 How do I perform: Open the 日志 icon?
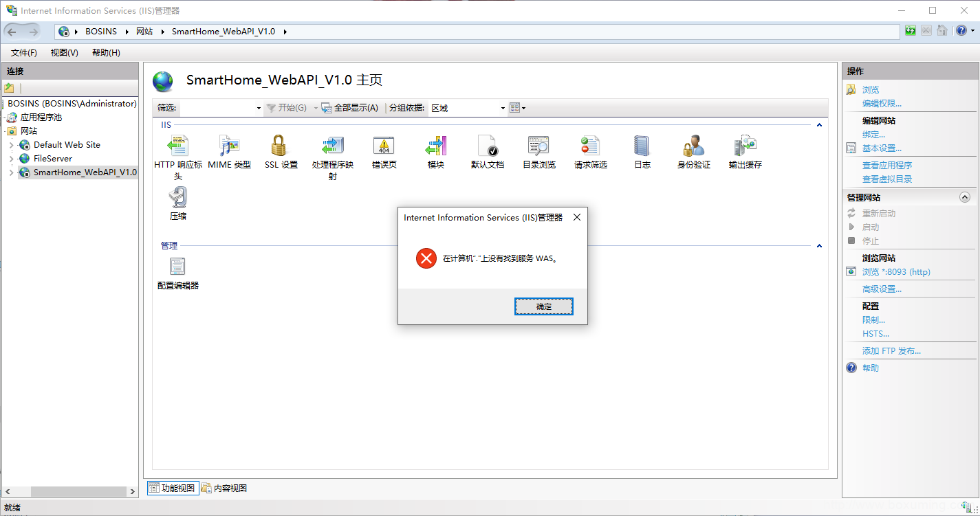(642, 152)
